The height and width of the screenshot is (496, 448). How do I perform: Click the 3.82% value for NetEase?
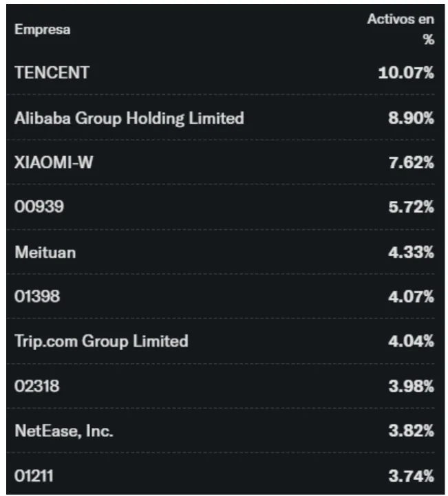[411, 431]
